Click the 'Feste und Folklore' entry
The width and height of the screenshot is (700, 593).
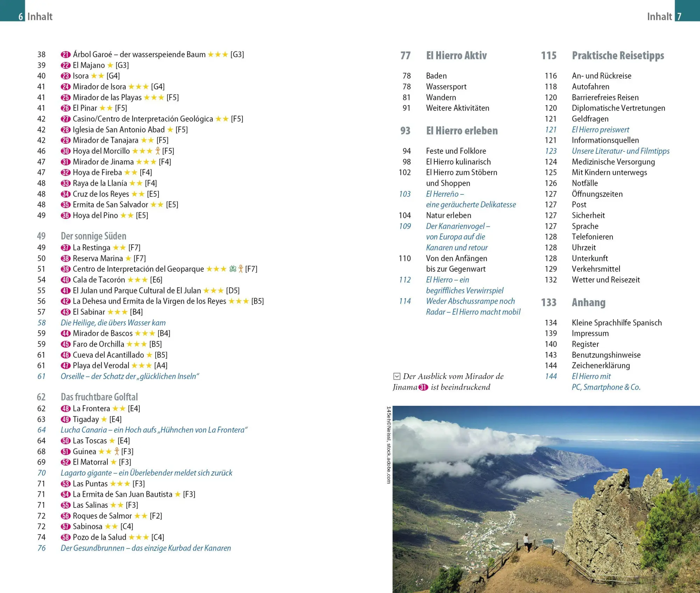456,151
